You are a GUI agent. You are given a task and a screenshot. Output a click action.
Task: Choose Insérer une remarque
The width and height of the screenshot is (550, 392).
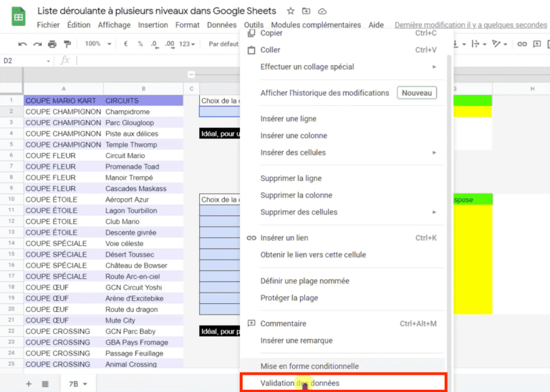pos(344,340)
